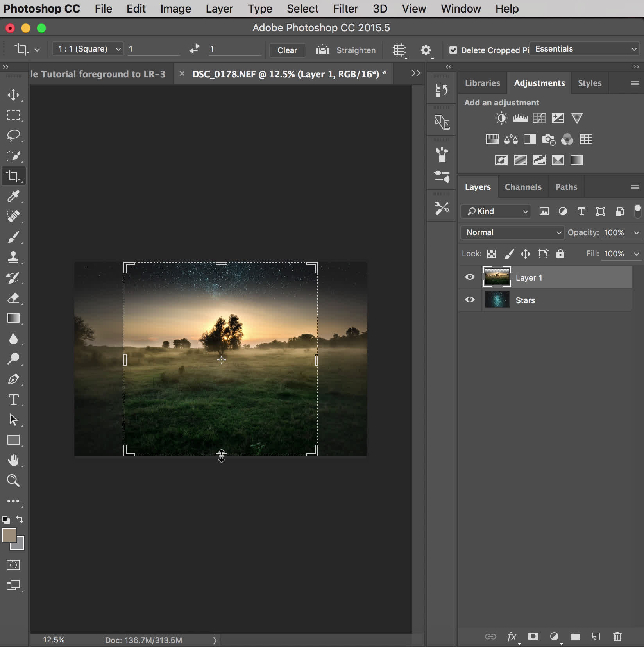Delete layer using trash icon

pos(617,636)
